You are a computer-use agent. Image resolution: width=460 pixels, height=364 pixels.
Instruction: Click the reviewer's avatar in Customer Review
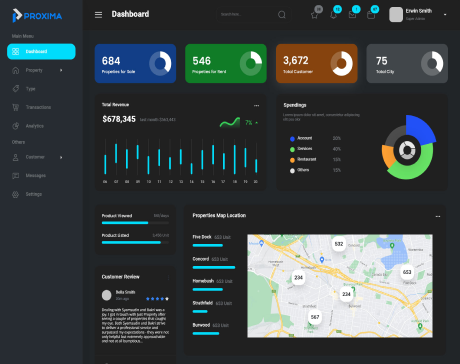coord(106,295)
